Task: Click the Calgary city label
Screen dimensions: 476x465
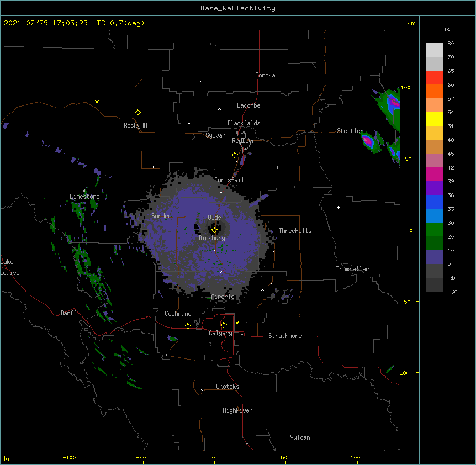Action: (x=220, y=333)
